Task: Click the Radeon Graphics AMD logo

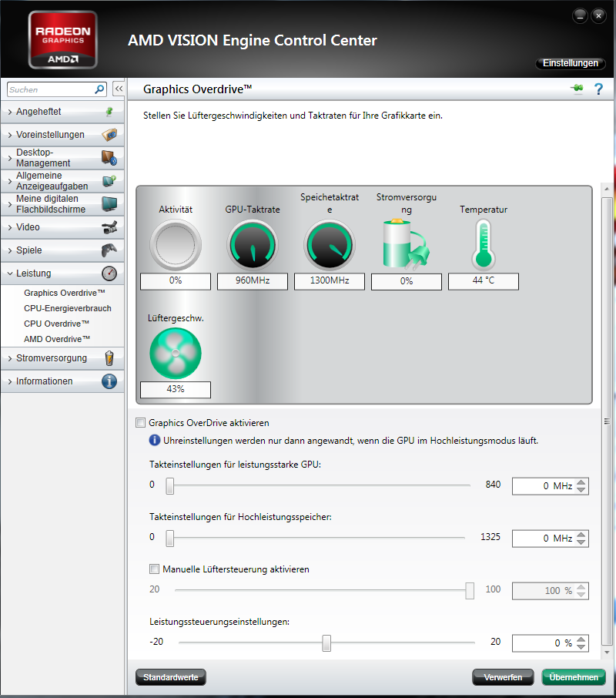Action: pos(62,40)
